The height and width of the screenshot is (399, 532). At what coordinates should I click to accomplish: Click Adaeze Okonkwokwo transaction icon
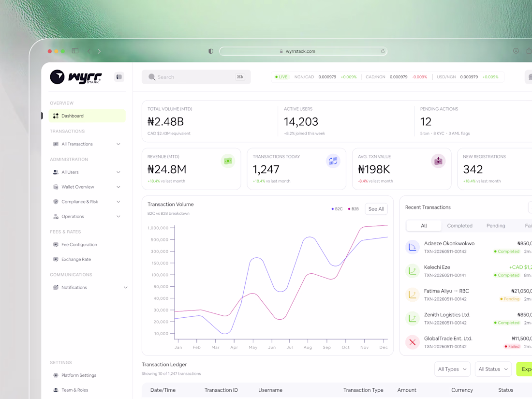(413, 247)
